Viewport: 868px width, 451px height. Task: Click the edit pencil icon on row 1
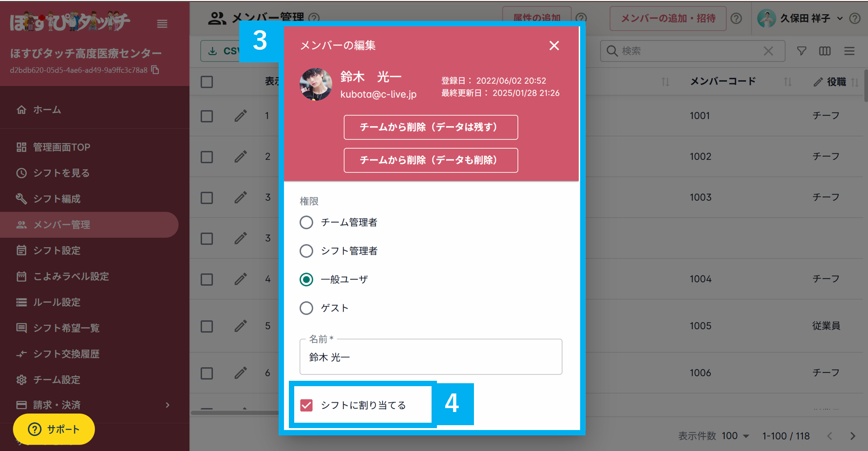(241, 116)
